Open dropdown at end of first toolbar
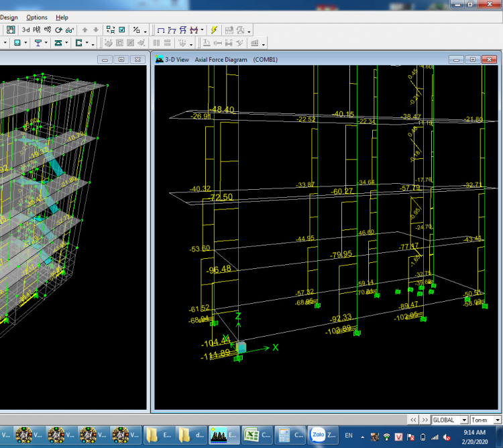The width and height of the screenshot is (503, 448). [x=249, y=32]
